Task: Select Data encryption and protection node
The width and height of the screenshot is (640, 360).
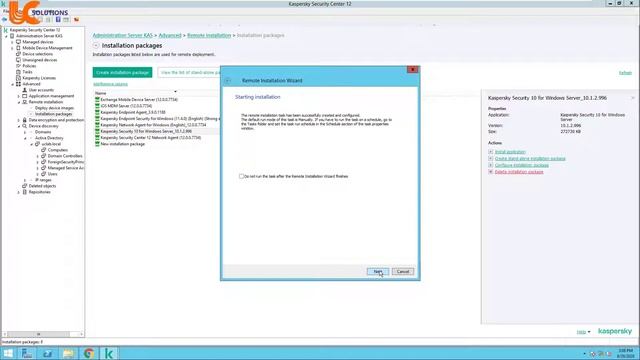Action: coord(56,120)
